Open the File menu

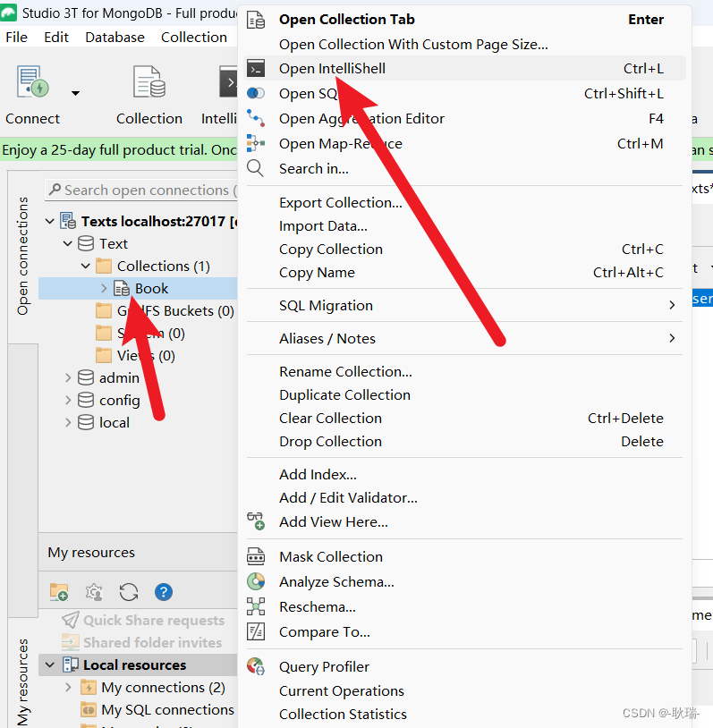click(16, 38)
